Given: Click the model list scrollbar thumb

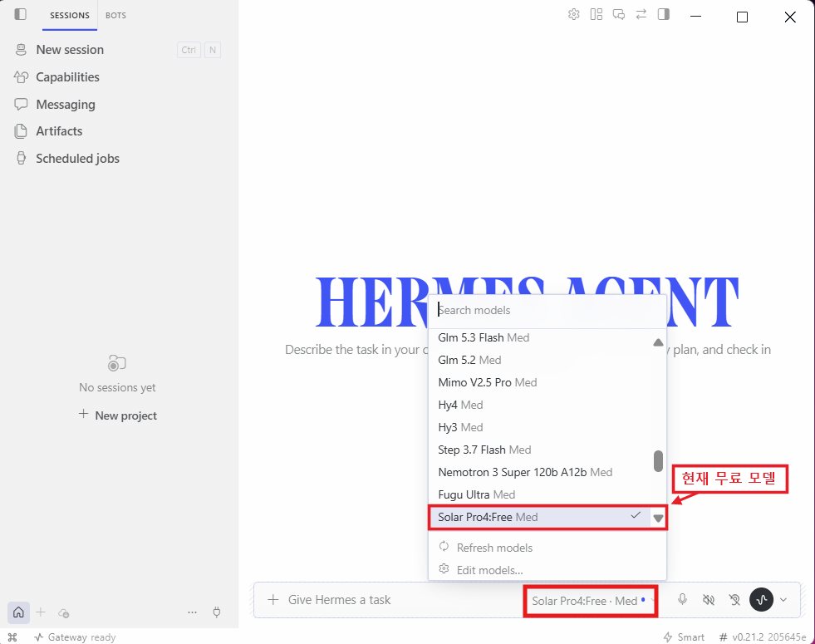Looking at the screenshot, I should click(x=658, y=460).
